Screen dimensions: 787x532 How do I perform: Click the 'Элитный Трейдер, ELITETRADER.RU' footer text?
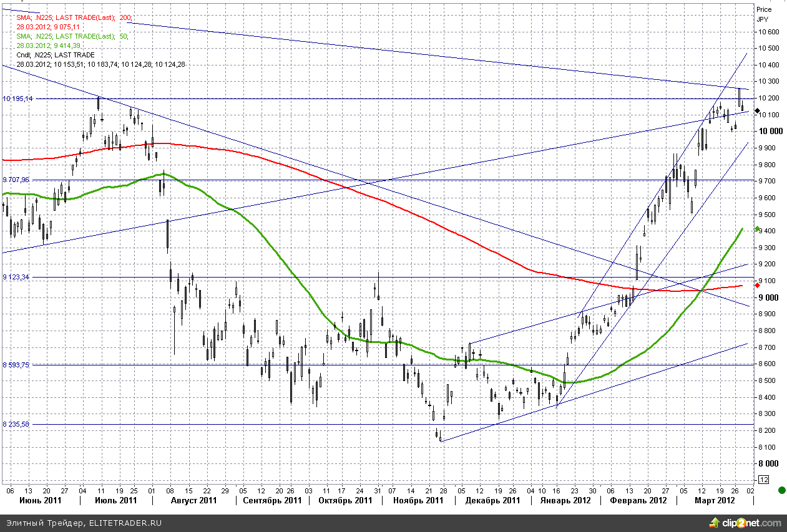84,523
